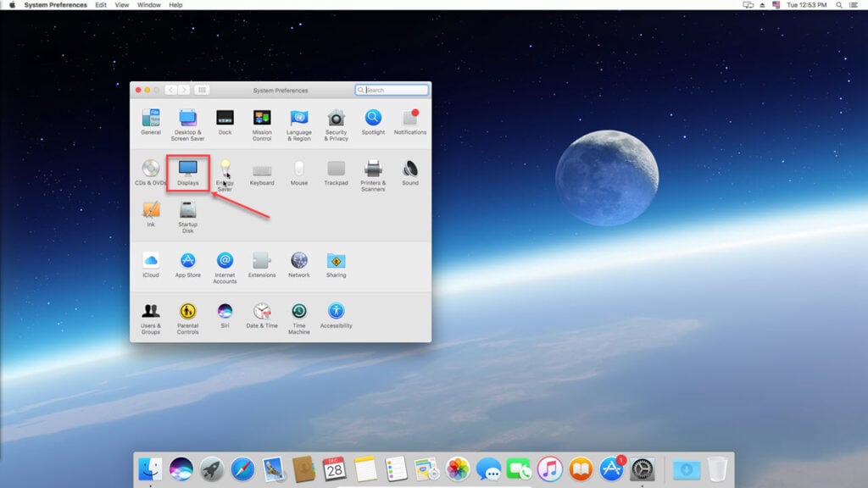
Task: Open the Help menu
Action: (175, 5)
